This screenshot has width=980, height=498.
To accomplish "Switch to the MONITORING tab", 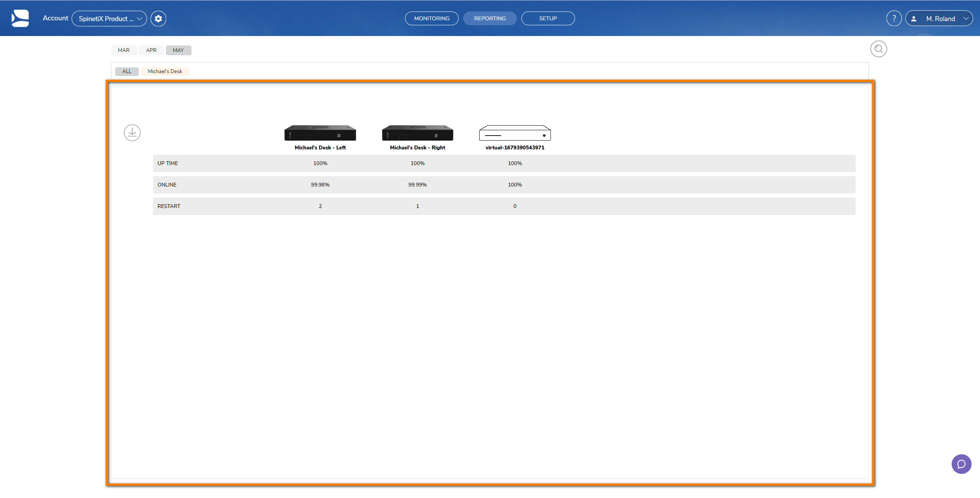I will 432,18.
